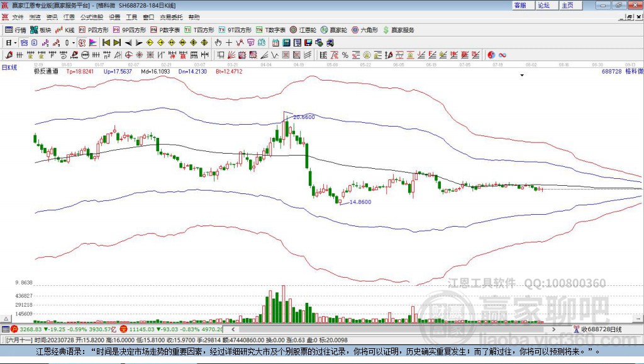This screenshot has width=644, height=364.
Task: Open the T四方形 time square
Action: [x=199, y=30]
